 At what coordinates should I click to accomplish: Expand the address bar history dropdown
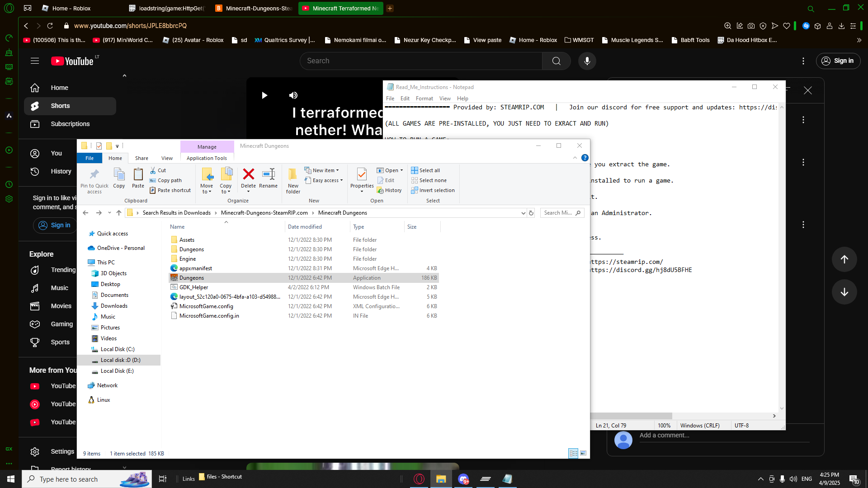coord(523,213)
